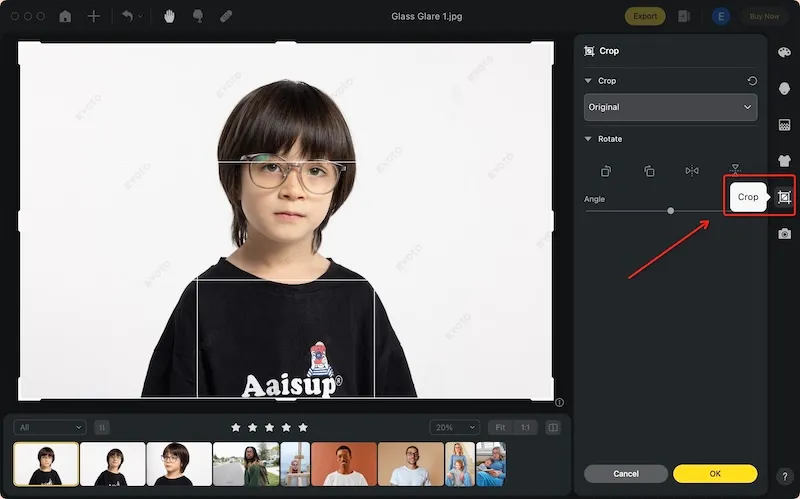Open the color adjustments palette panel

pos(784,52)
